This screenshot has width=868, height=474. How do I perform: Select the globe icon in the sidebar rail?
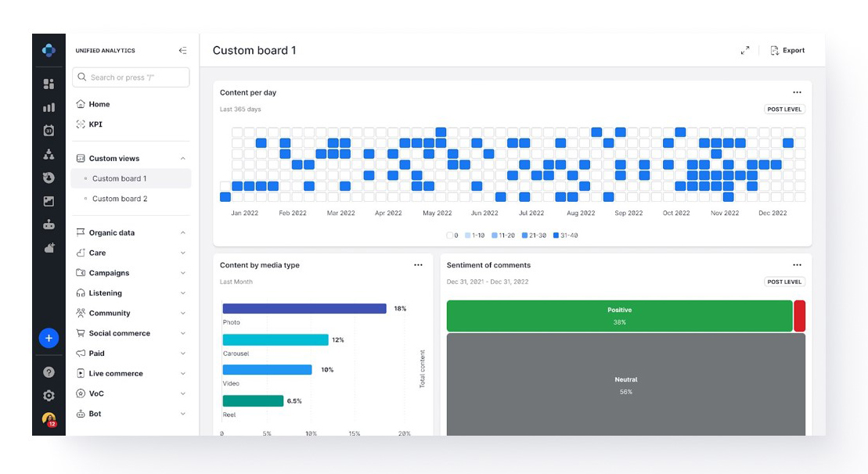(x=49, y=177)
